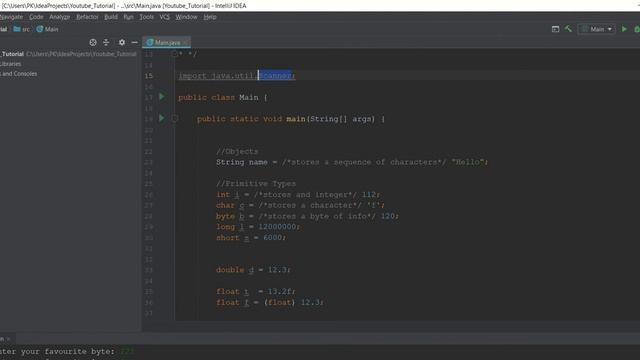
Task: Click the 'double d = 12.3' line
Action: [x=253, y=270]
